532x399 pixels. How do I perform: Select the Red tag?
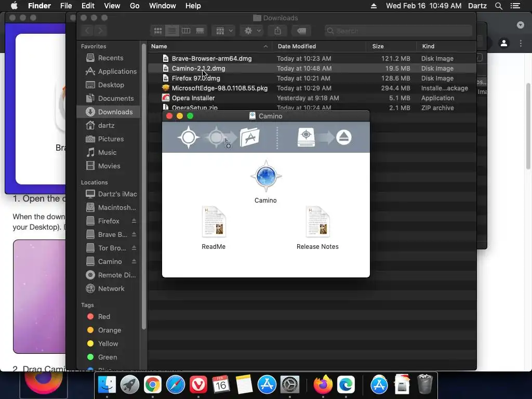click(x=98, y=316)
